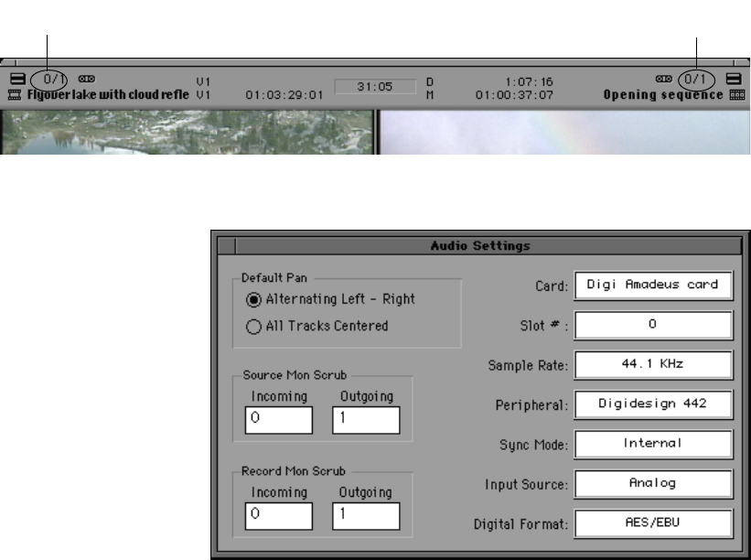Click the M label next to the record timecode

click(430, 95)
